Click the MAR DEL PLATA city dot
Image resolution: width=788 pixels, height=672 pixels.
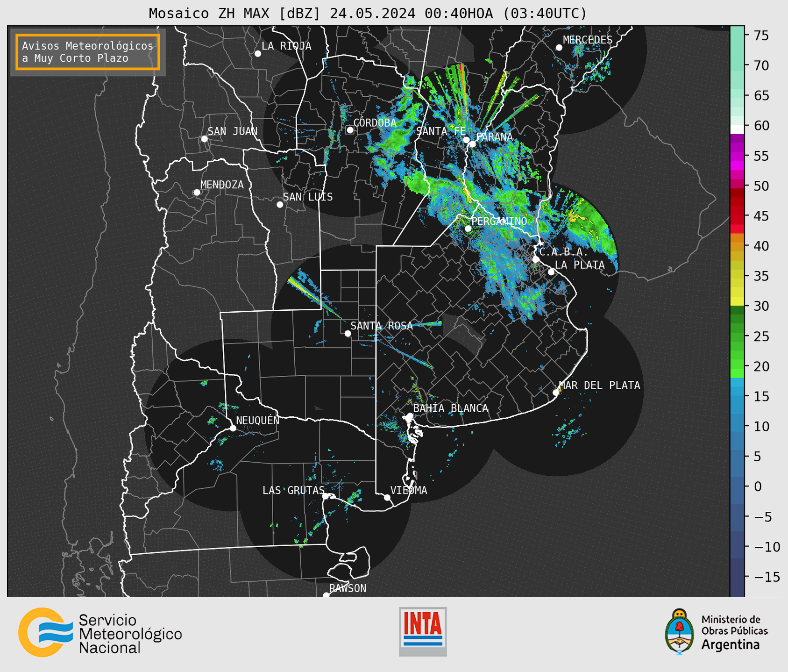[555, 393]
